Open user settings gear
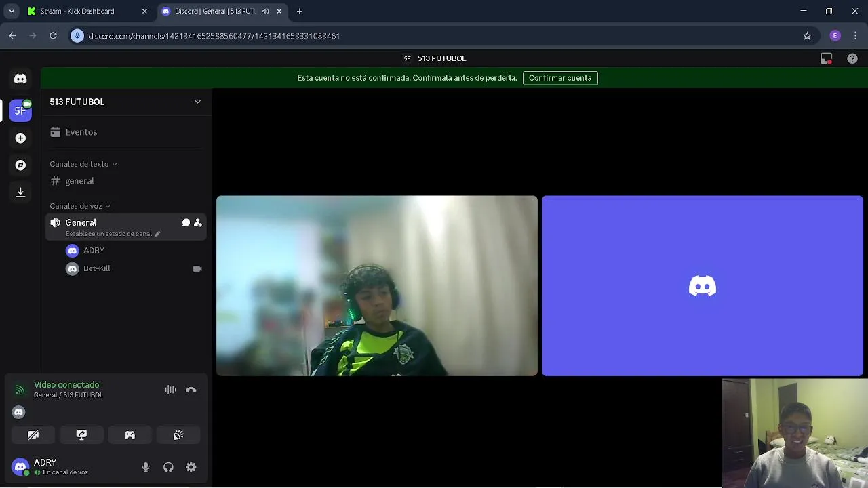The height and width of the screenshot is (488, 868). click(191, 467)
